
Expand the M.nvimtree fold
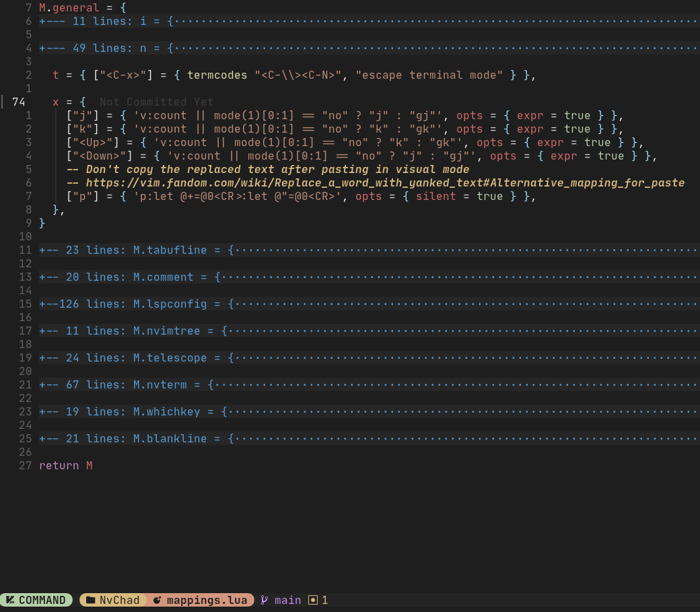[x=369, y=331]
